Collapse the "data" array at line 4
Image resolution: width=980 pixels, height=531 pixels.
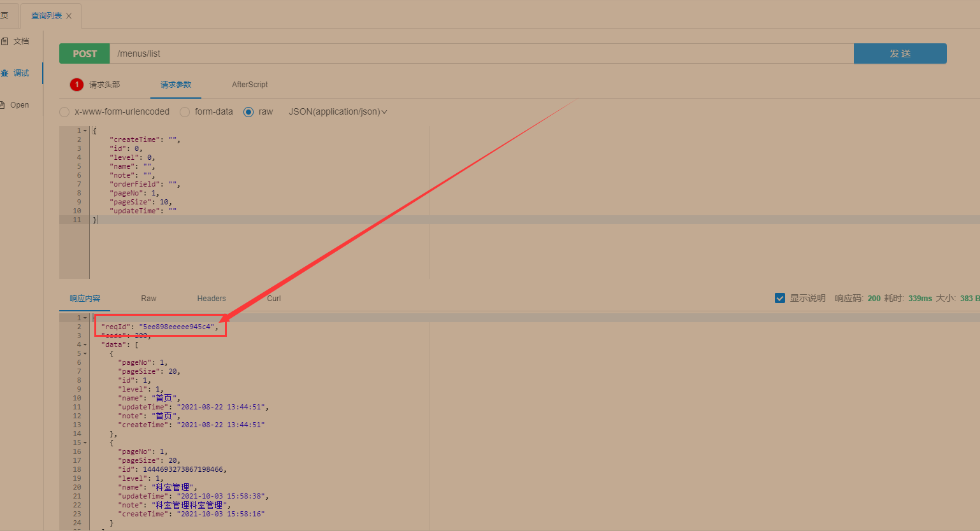[x=85, y=344]
